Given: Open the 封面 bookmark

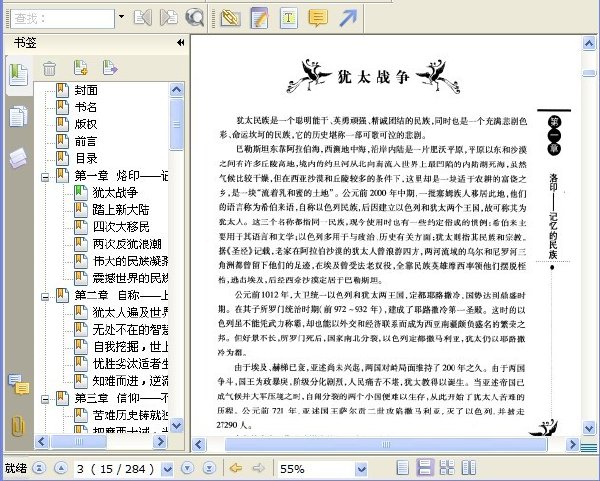Looking at the screenshot, I should (x=86, y=90).
